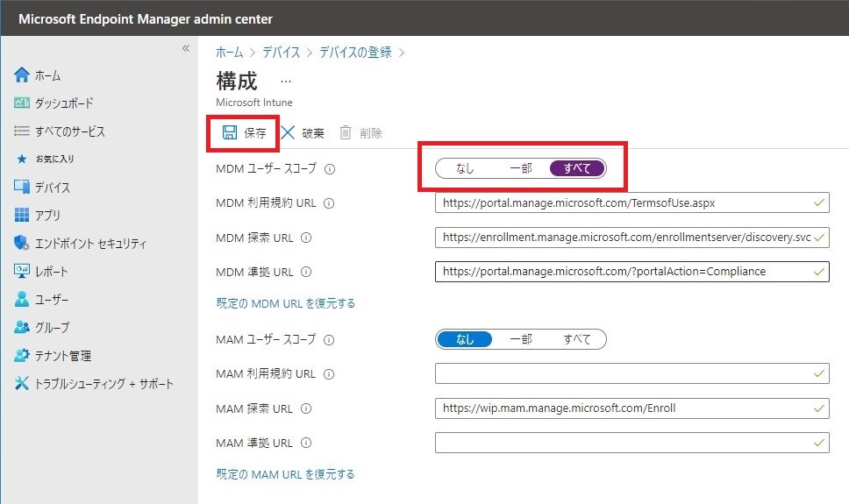Open デバイス in navigation menu
Image resolution: width=849 pixels, height=504 pixels.
[x=53, y=188]
